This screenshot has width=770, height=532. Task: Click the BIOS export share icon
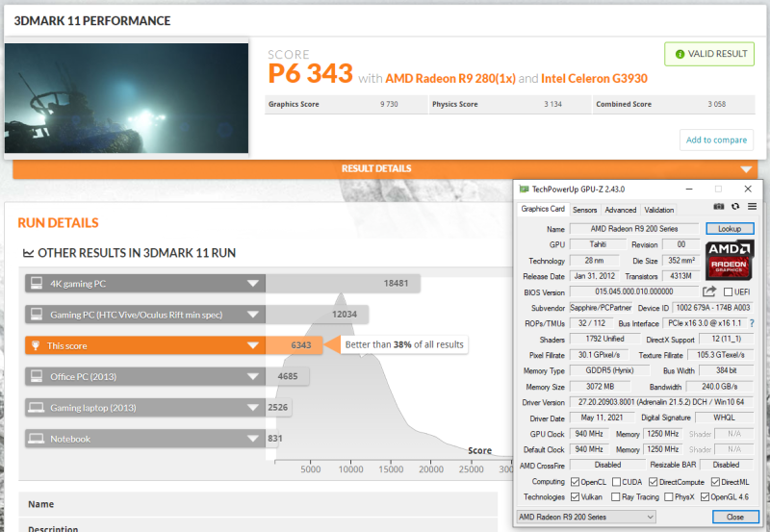(710, 291)
